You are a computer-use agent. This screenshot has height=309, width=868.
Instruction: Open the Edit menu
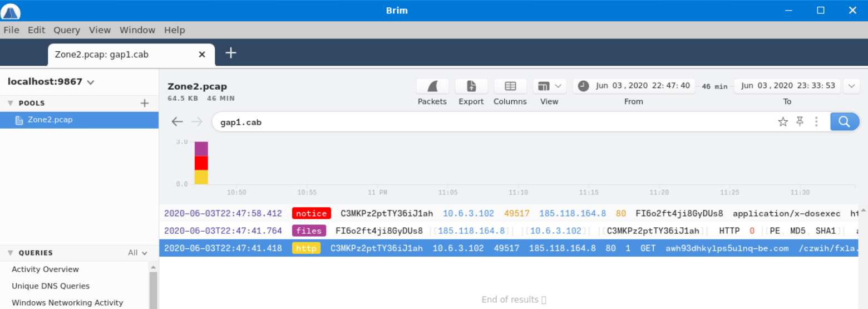coord(37,30)
